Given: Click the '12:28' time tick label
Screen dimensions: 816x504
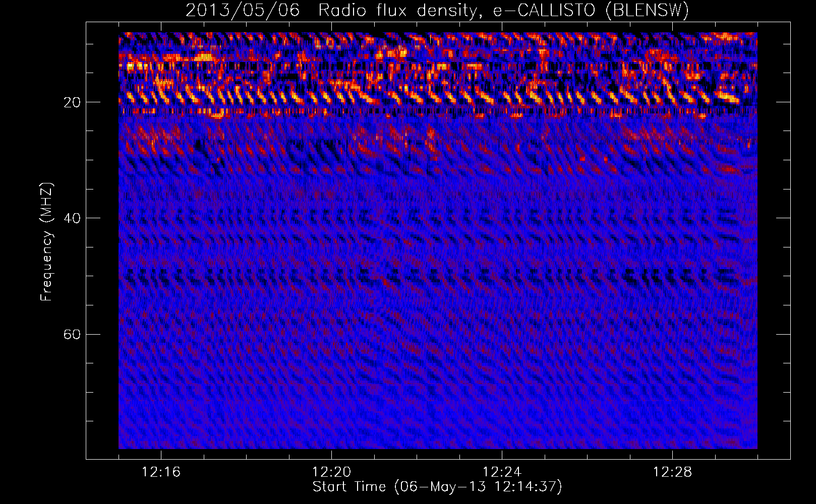Looking at the screenshot, I should click(x=672, y=472).
